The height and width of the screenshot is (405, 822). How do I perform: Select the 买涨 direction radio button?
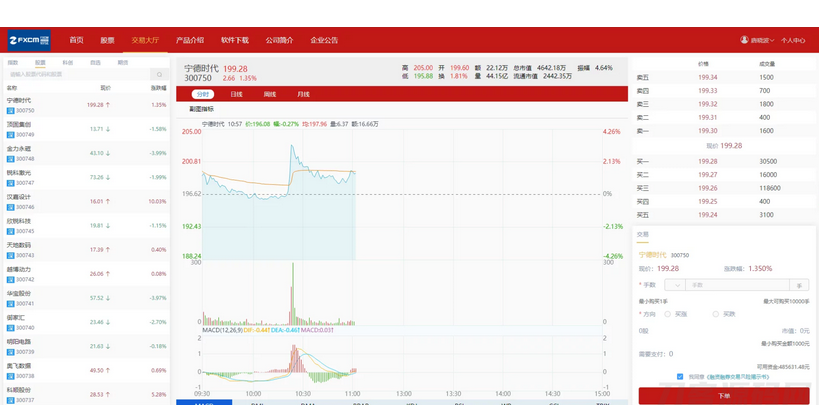coord(668,314)
